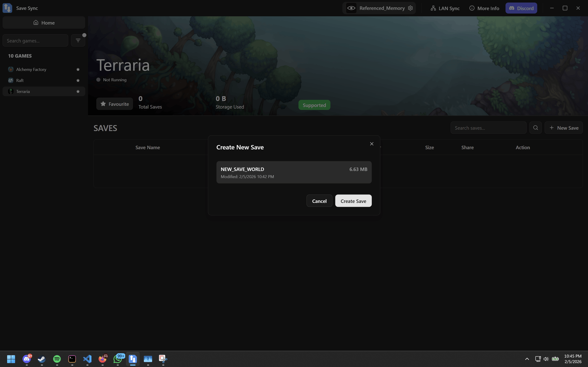This screenshot has height=367, width=588.
Task: Cancel the new save dialog
Action: (x=319, y=201)
